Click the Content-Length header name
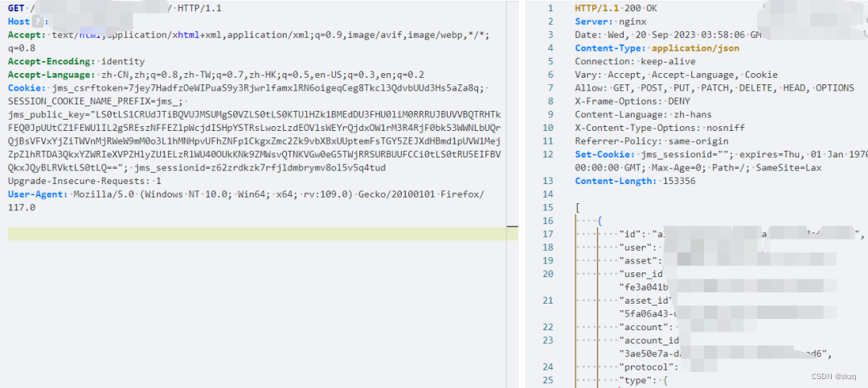The image size is (868, 388). (x=616, y=181)
